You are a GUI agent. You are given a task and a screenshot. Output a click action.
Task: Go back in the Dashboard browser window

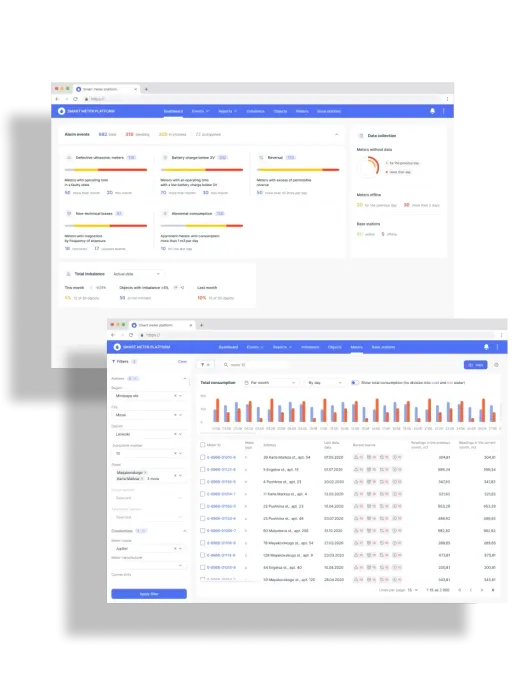point(57,99)
